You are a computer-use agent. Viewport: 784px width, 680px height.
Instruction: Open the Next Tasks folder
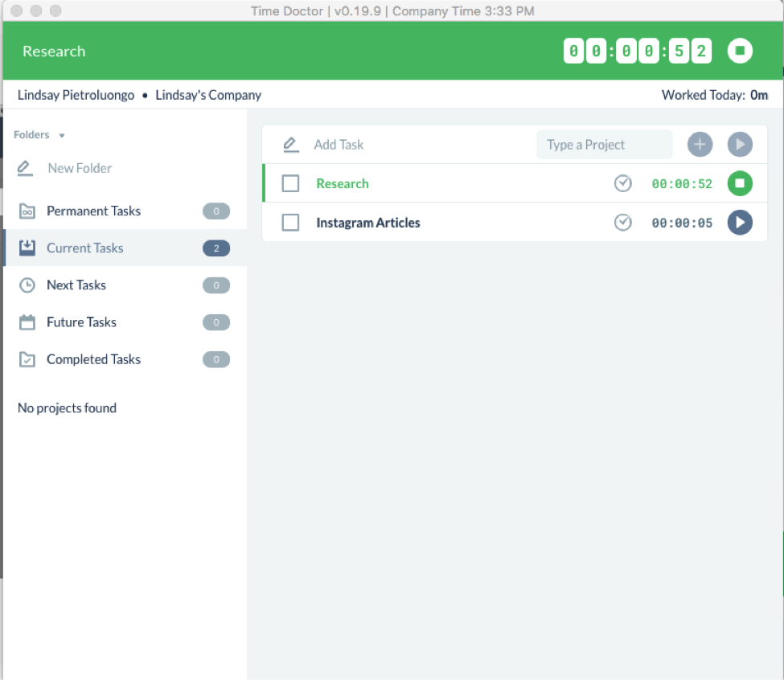coord(125,285)
